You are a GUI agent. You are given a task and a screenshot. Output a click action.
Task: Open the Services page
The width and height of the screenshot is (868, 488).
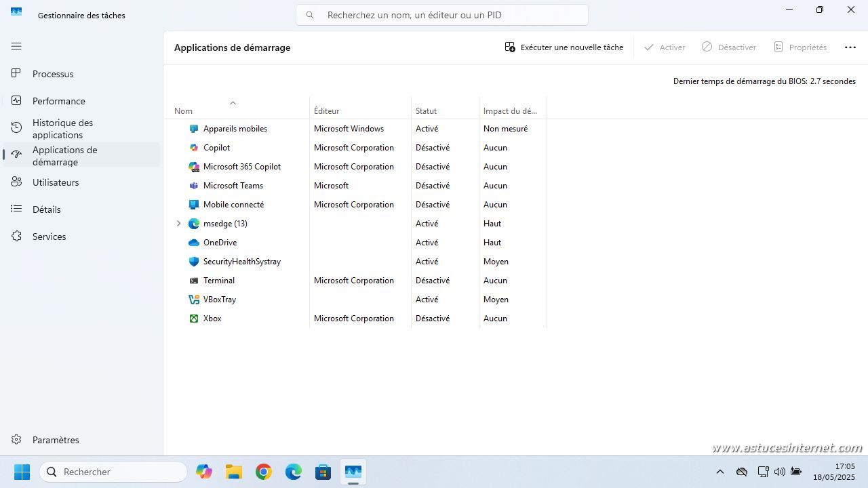coord(81,237)
